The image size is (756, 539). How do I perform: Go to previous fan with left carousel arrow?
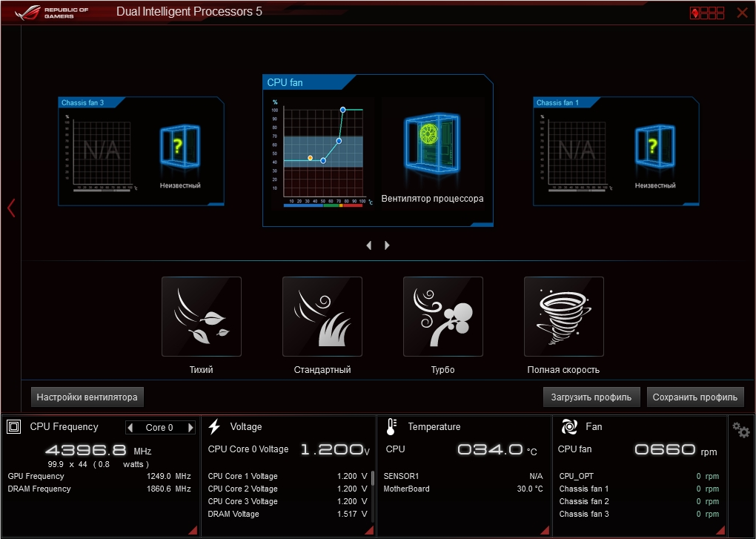click(x=369, y=245)
